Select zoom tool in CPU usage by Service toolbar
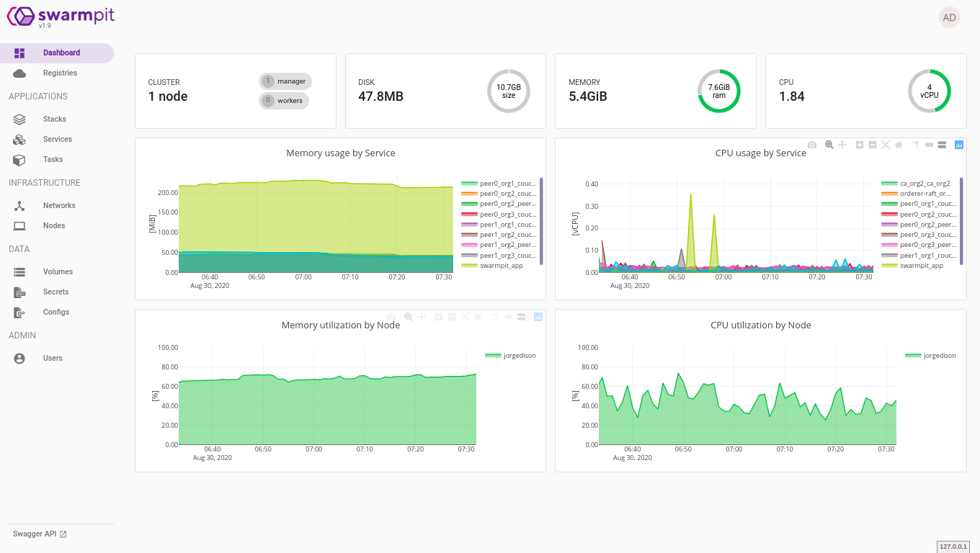Image resolution: width=980 pixels, height=553 pixels. pos(829,145)
